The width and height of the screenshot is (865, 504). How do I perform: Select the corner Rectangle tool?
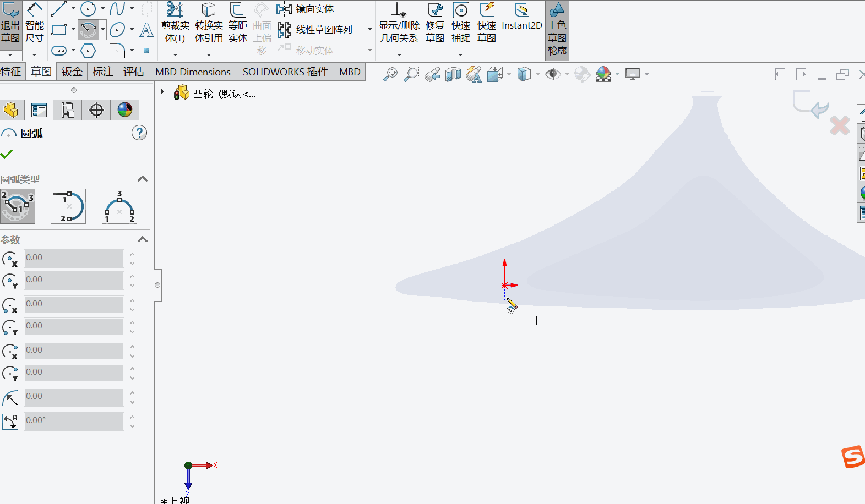(59, 29)
